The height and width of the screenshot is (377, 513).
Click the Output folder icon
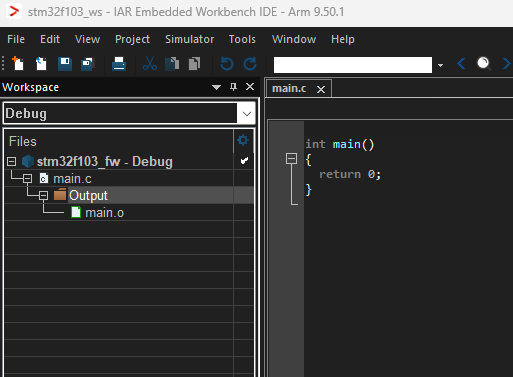pos(60,194)
